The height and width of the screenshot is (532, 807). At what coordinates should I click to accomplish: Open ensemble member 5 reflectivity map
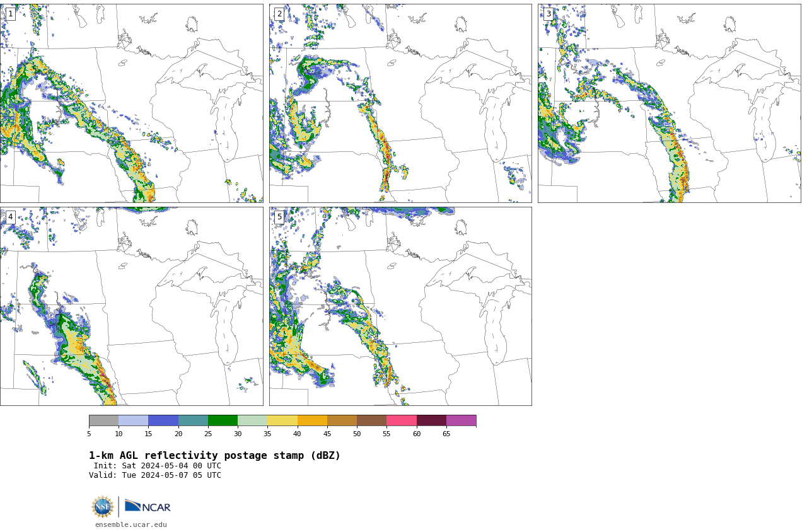coord(400,306)
